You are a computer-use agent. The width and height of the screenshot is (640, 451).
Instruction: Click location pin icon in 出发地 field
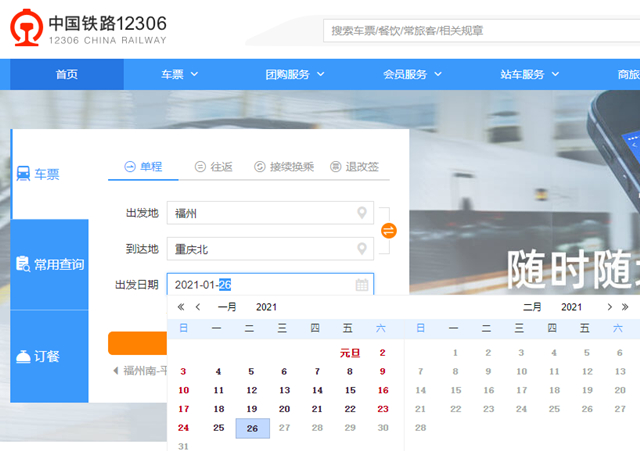point(362,213)
